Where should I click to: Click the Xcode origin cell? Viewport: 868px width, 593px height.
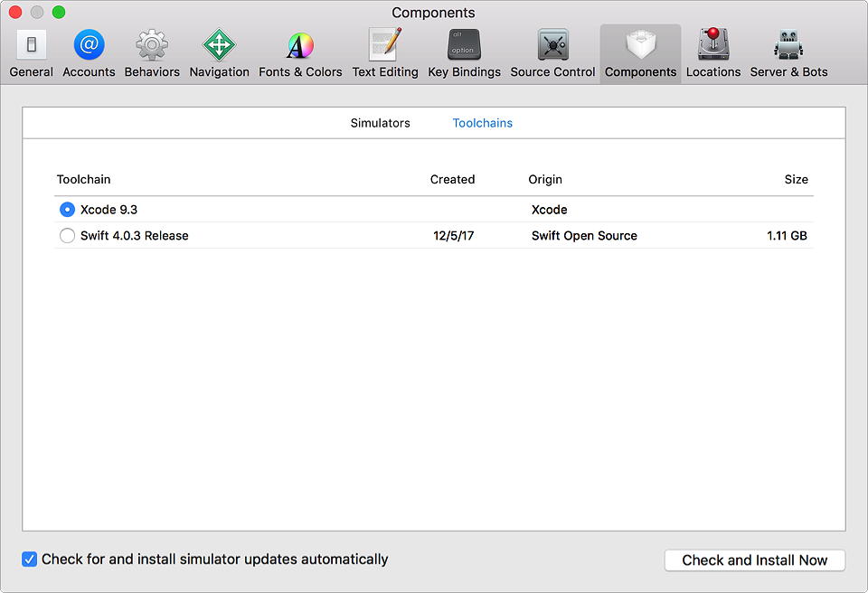549,210
